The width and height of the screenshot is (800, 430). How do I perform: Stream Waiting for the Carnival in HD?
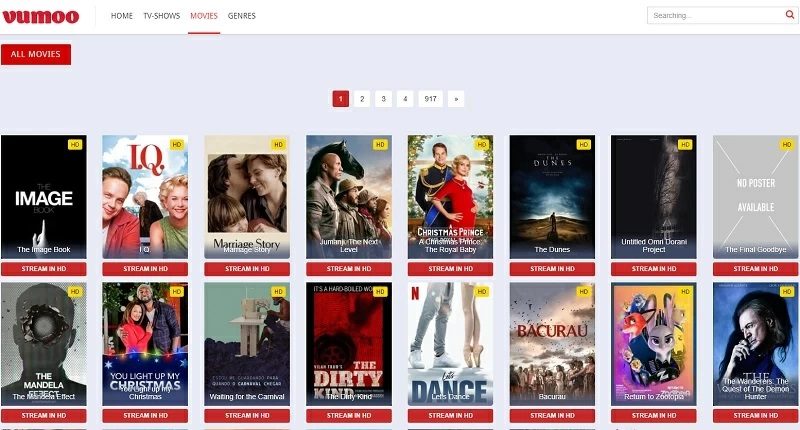pyautogui.click(x=247, y=416)
